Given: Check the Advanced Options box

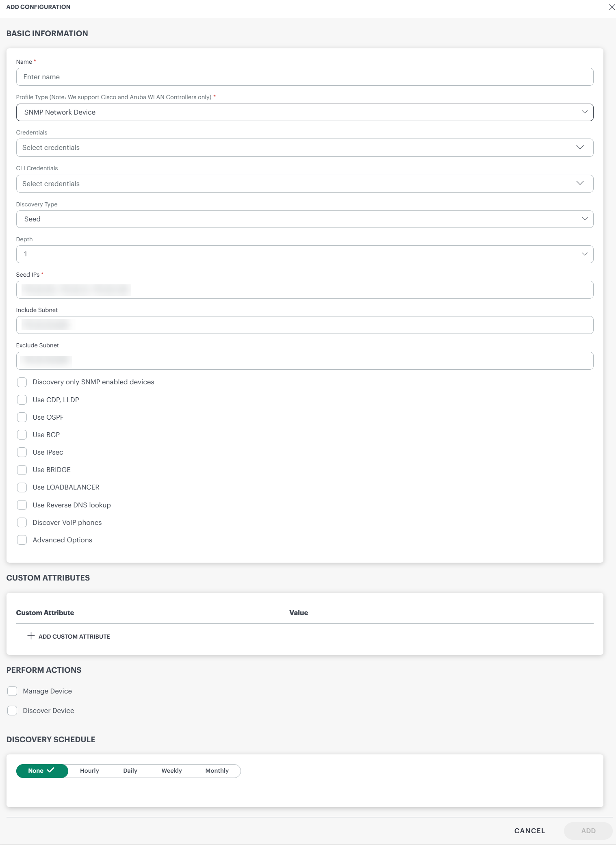Looking at the screenshot, I should pyautogui.click(x=22, y=540).
